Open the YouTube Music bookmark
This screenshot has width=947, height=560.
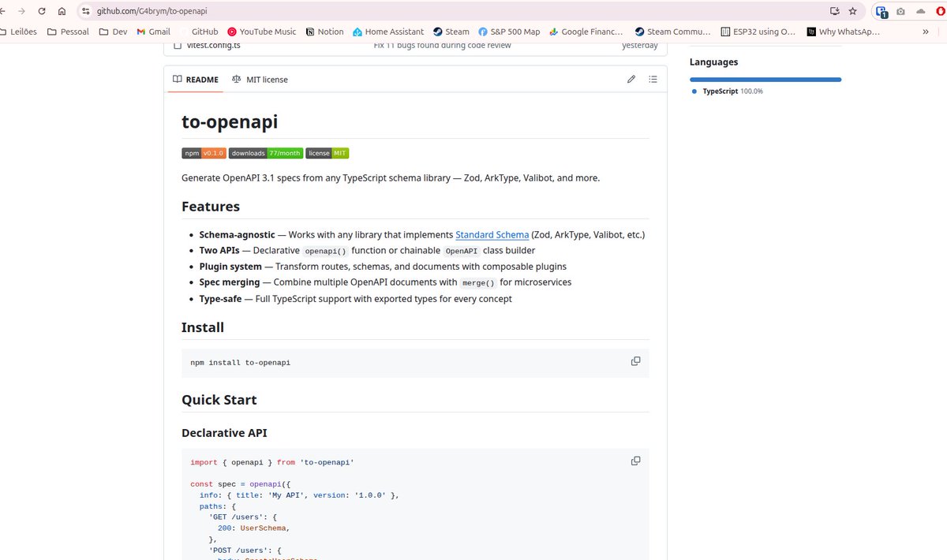262,32
